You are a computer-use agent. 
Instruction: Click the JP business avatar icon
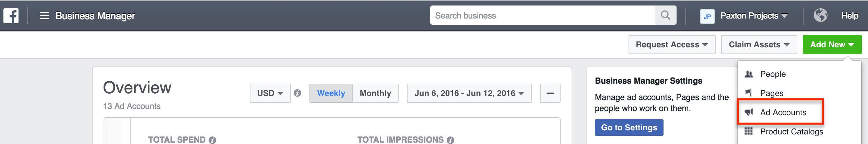(x=707, y=16)
